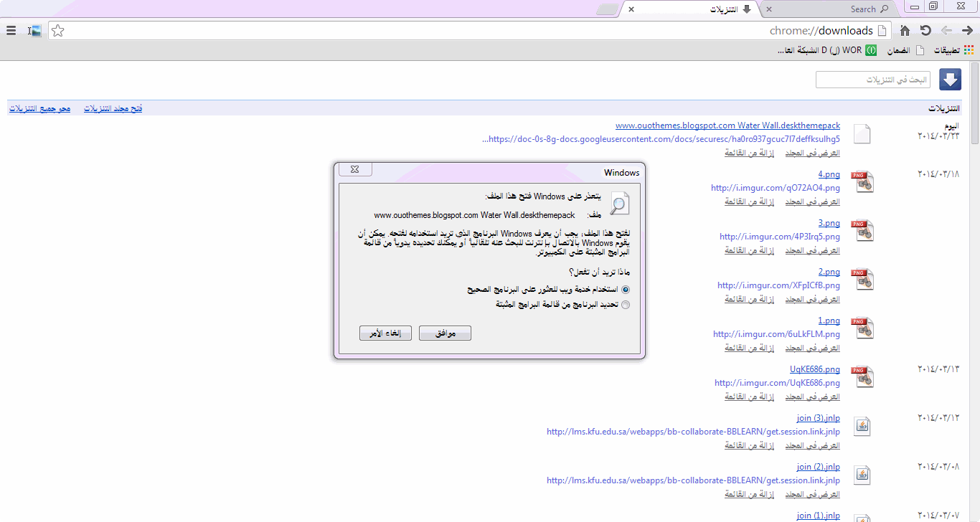The height and width of the screenshot is (522, 980).
Task: Open 3.png download link
Action: [829, 223]
